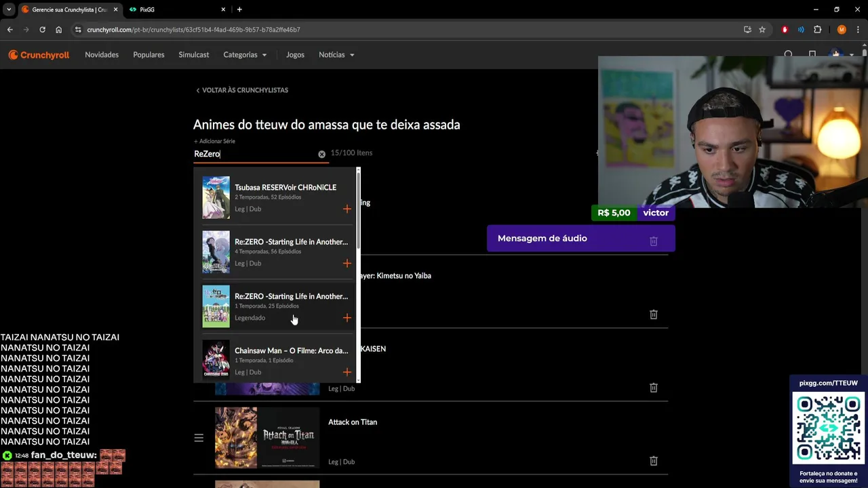The height and width of the screenshot is (488, 868).
Task: Open a new browser tab
Action: 239,9
